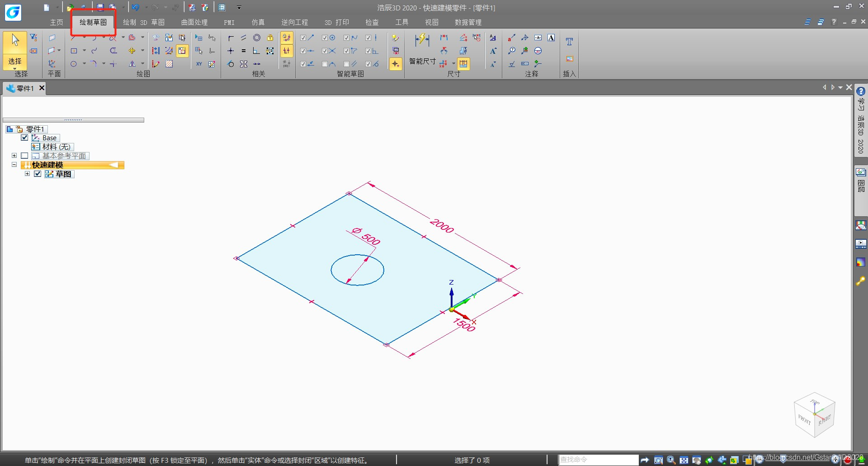Open the 曲面处理 tab

[x=194, y=22]
